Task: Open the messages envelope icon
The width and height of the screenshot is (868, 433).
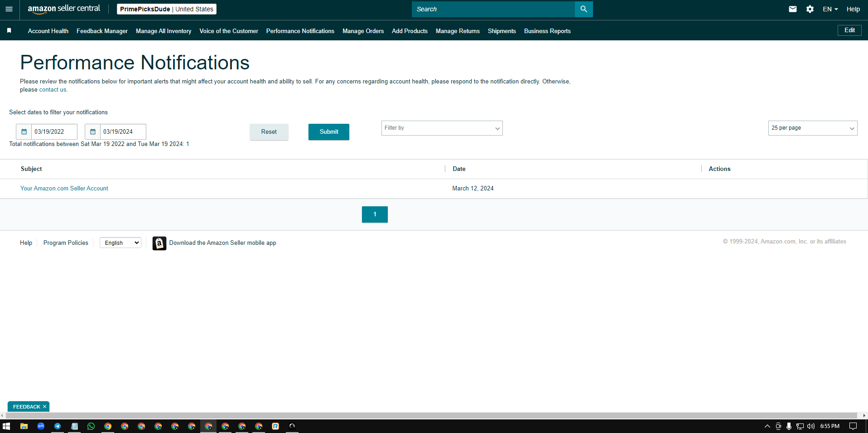Action: [x=792, y=9]
